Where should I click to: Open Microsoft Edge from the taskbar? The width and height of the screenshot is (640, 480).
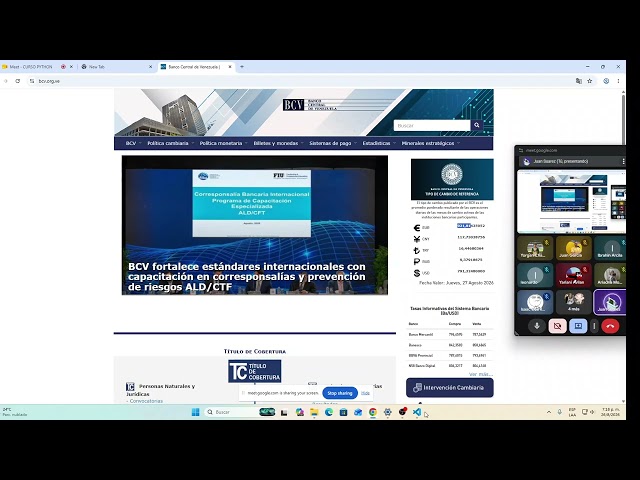click(x=329, y=412)
